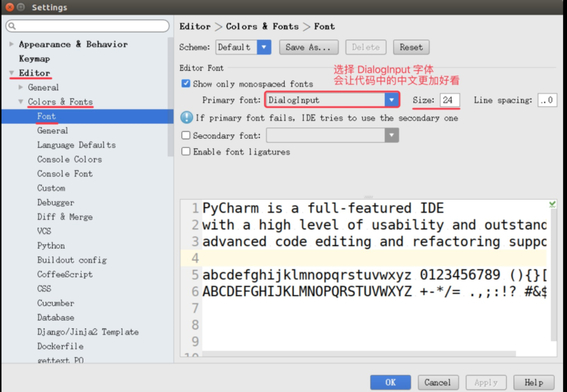Image resolution: width=567 pixels, height=392 pixels.
Task: Expand the General node under Editor
Action: 21,87
